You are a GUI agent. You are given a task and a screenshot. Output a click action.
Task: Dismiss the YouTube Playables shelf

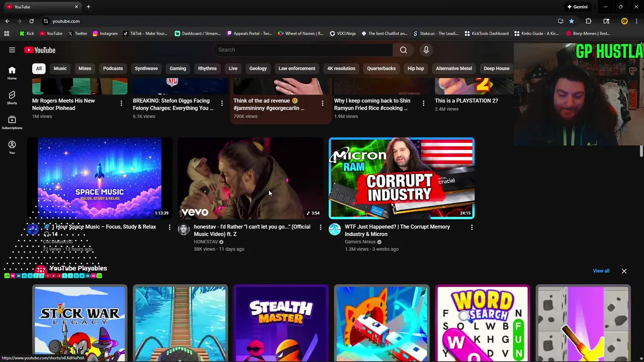click(x=624, y=271)
